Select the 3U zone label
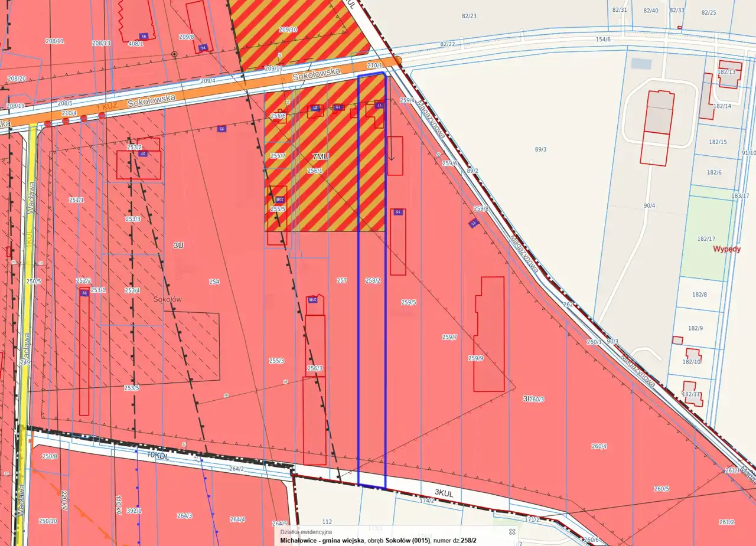The image size is (756, 546). 178,245
